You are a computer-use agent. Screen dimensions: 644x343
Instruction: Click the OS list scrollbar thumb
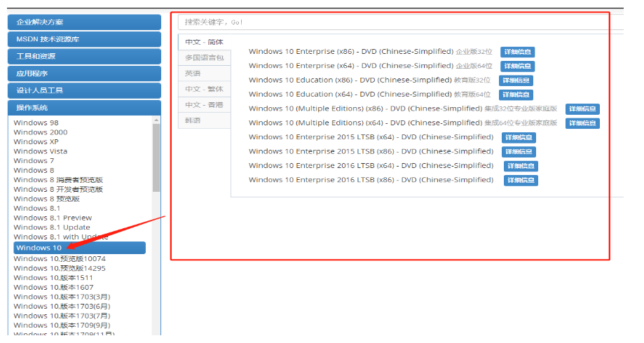tap(156, 157)
